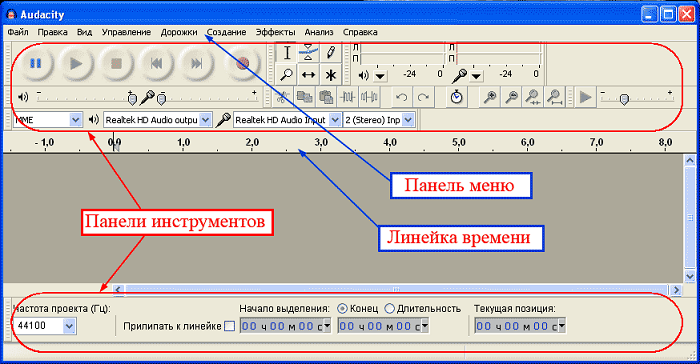Start recording with the Record button
Viewport: 700px width, 364px height.
click(242, 63)
